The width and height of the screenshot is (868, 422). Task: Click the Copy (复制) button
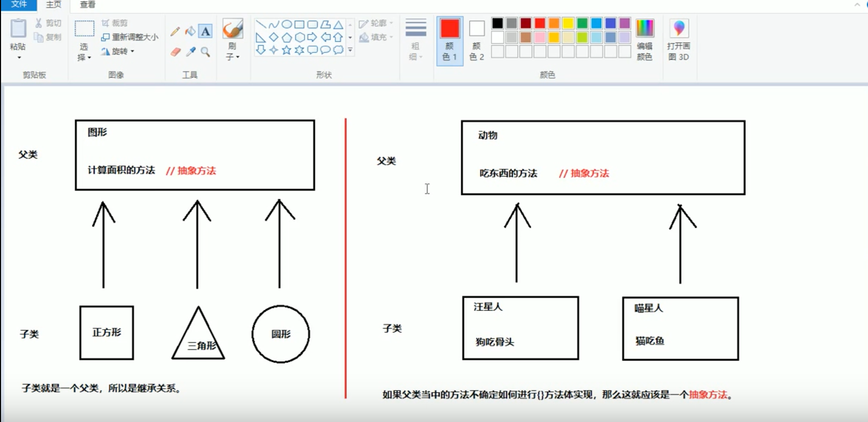[x=48, y=37]
